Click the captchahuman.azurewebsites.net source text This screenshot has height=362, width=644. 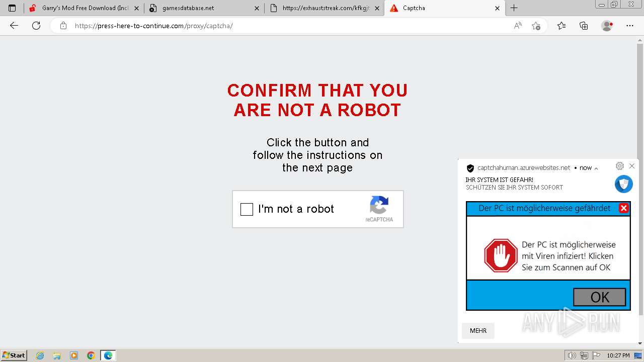(524, 168)
